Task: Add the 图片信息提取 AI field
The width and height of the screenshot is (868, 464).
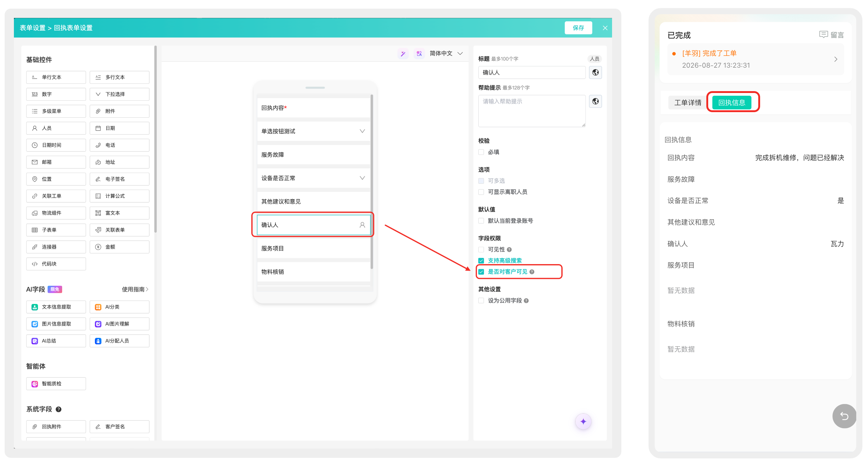Action: coord(56,324)
